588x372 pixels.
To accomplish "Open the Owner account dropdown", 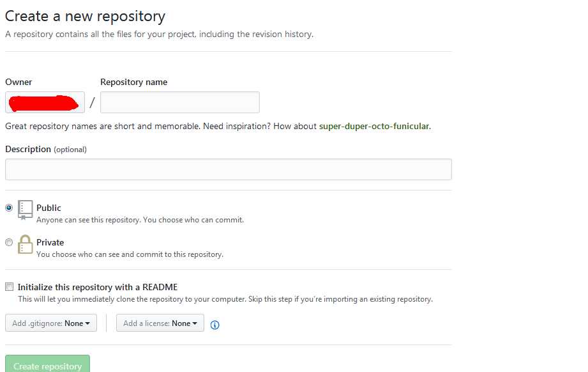I will point(45,102).
